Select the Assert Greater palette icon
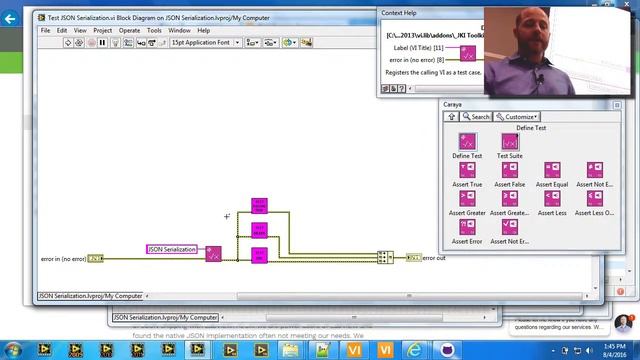Screen dimensions: 640x360 [x=467, y=198]
